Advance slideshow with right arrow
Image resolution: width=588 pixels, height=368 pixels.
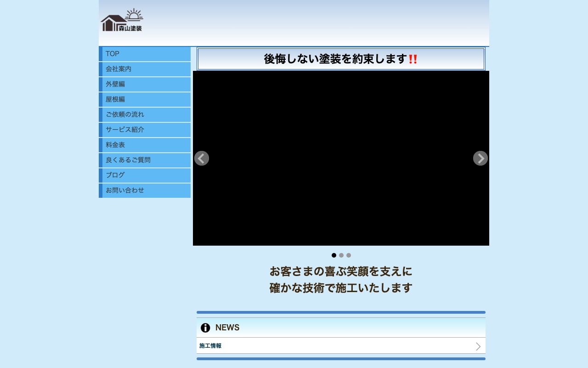click(x=481, y=158)
